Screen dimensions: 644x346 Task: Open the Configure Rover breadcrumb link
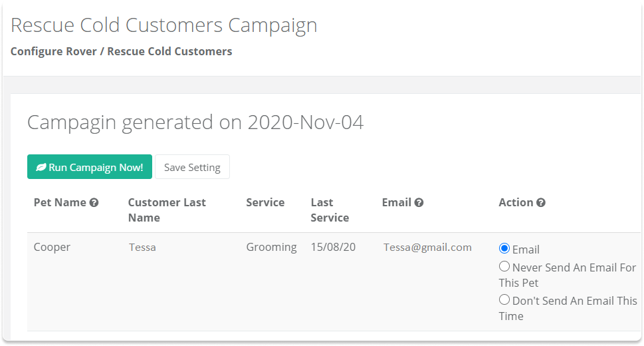53,51
